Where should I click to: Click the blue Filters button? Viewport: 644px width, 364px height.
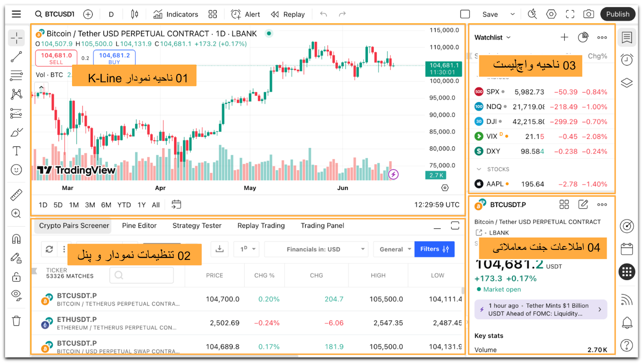click(x=434, y=249)
